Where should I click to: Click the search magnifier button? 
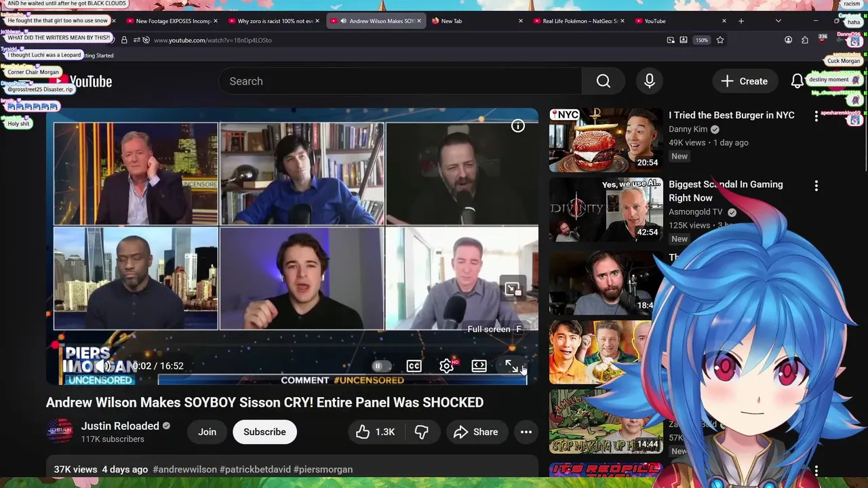[x=604, y=81]
